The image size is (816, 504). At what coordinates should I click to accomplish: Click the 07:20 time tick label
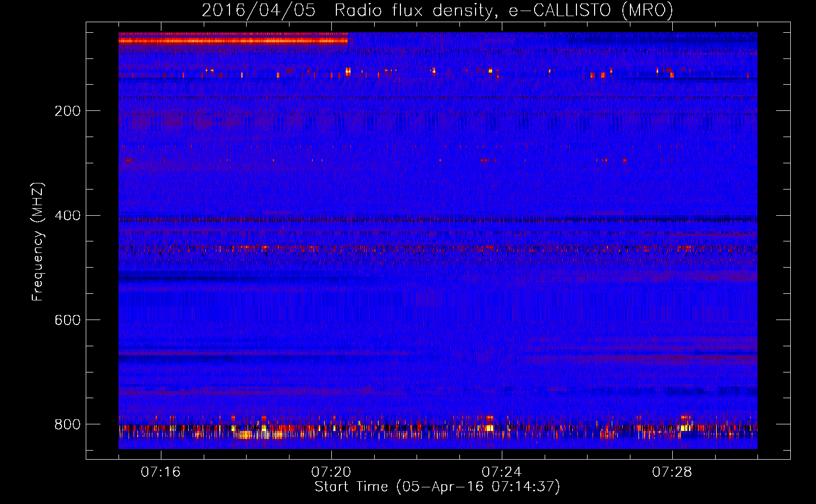(x=331, y=472)
